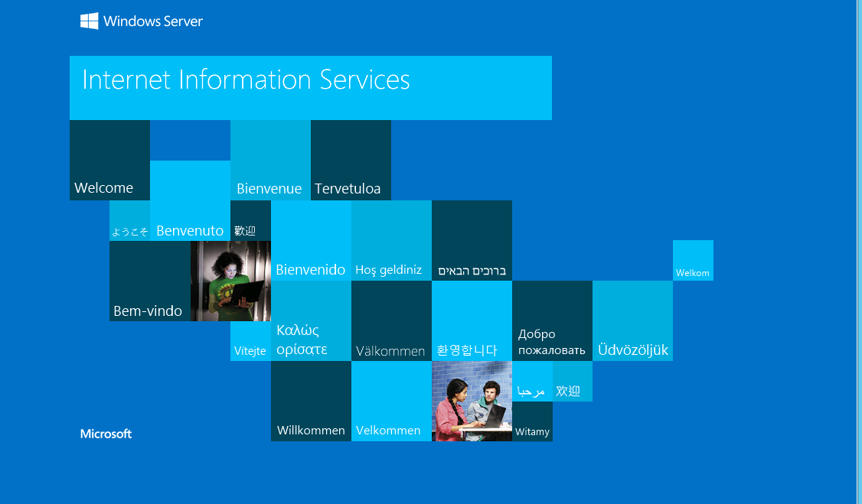Click the Vítejte tile

tap(250, 341)
